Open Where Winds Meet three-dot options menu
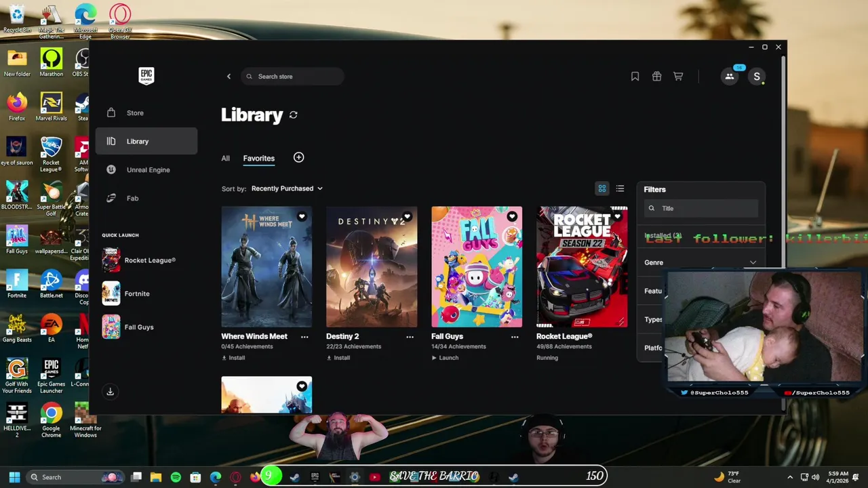 click(x=304, y=337)
